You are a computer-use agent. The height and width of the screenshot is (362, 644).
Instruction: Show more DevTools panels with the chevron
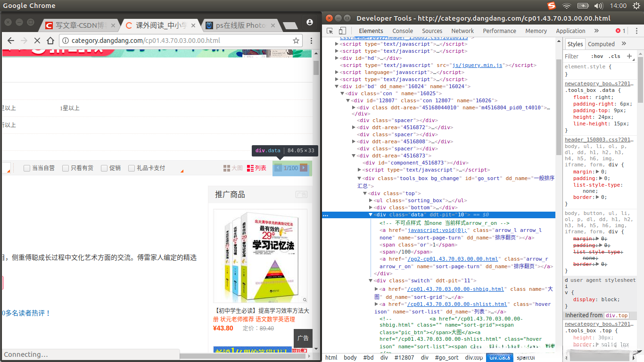pyautogui.click(x=596, y=31)
